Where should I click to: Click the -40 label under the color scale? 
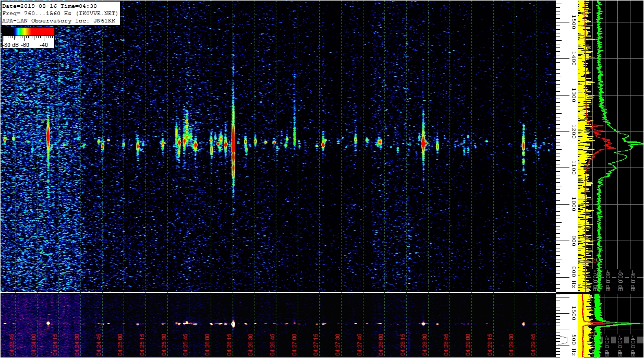[x=44, y=45]
